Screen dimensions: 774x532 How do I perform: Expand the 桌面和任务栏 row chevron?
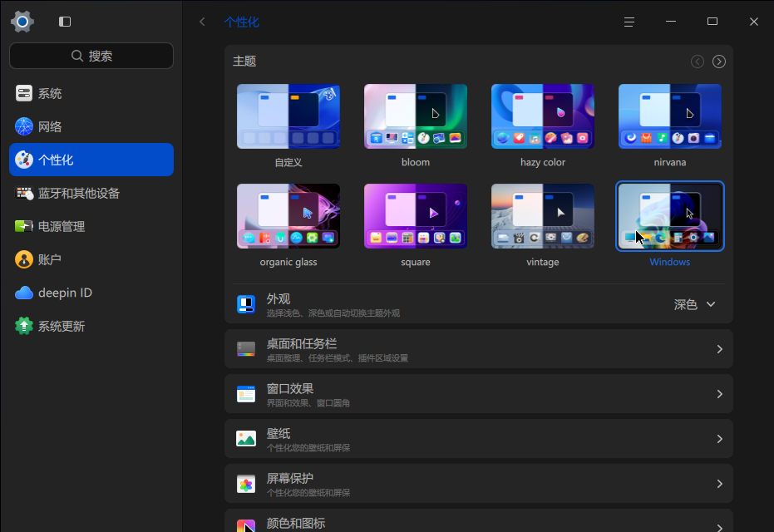[720, 349]
